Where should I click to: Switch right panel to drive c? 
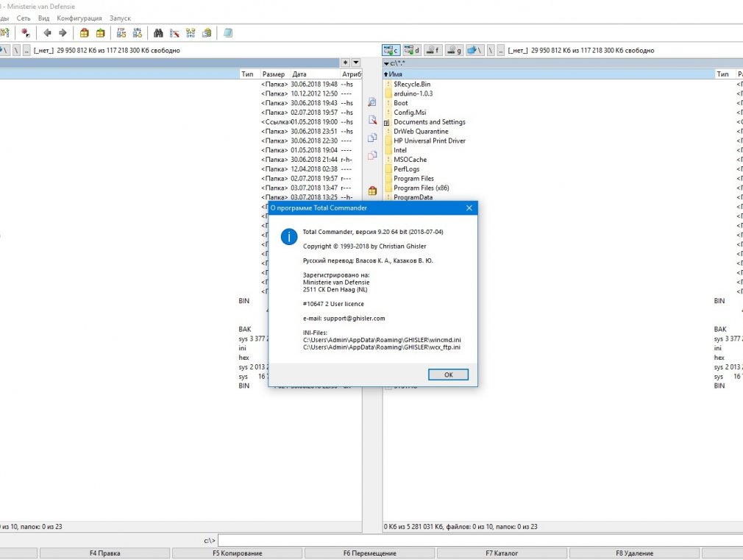[x=391, y=50]
